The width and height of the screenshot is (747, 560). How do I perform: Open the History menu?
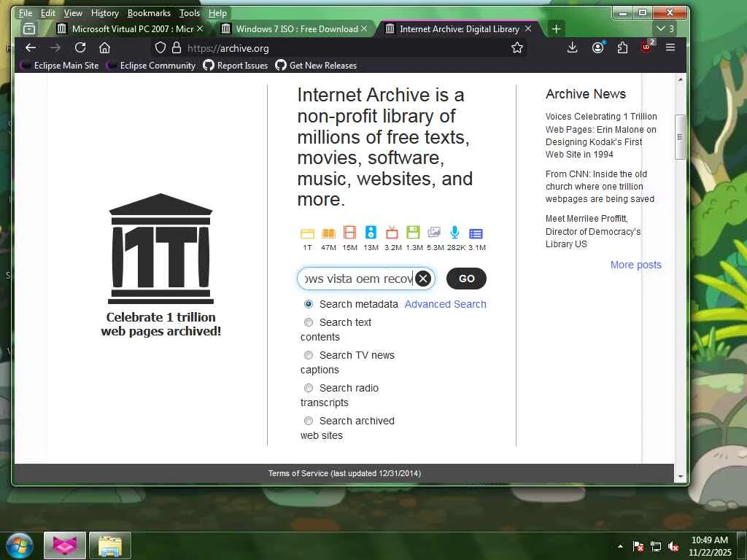coord(105,13)
